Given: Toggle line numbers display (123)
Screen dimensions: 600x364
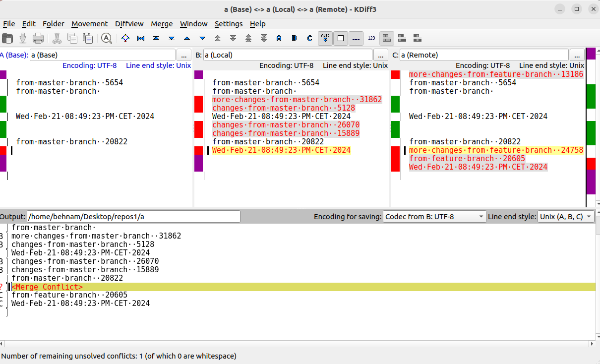Looking at the screenshot, I should (x=371, y=38).
